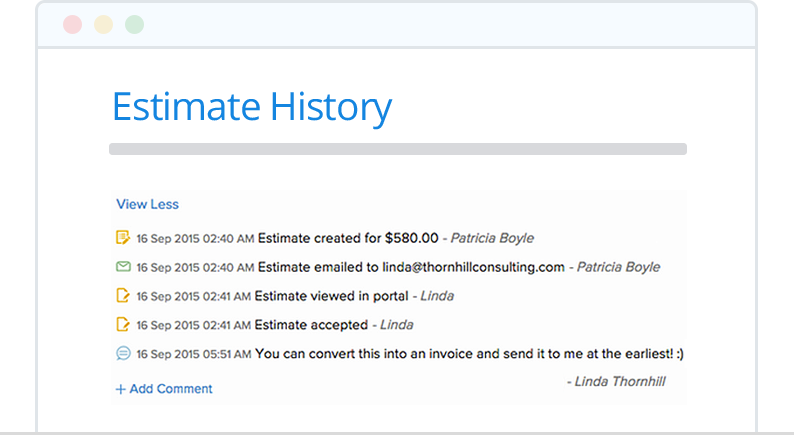Select the Estimate viewed in portal entry

coord(331,296)
